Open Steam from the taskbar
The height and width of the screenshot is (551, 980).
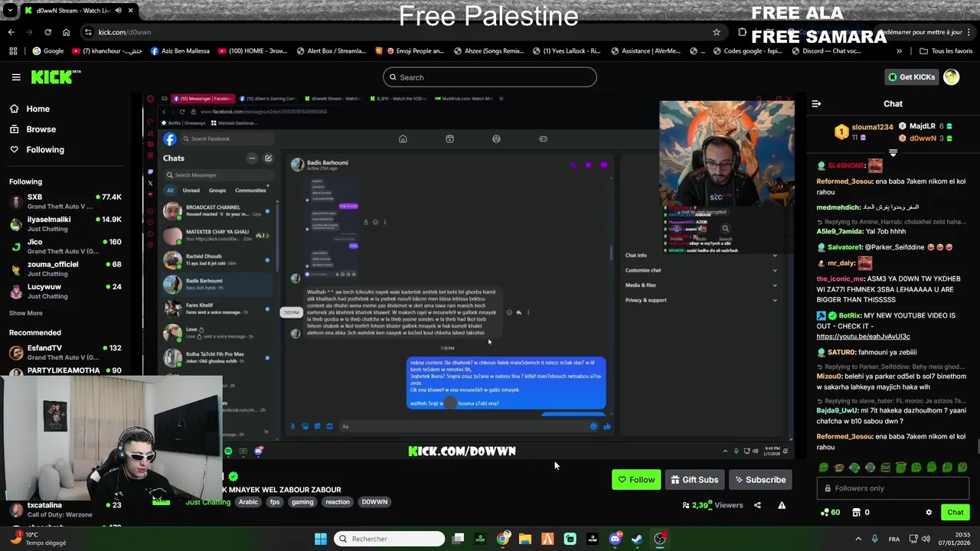pos(637,539)
